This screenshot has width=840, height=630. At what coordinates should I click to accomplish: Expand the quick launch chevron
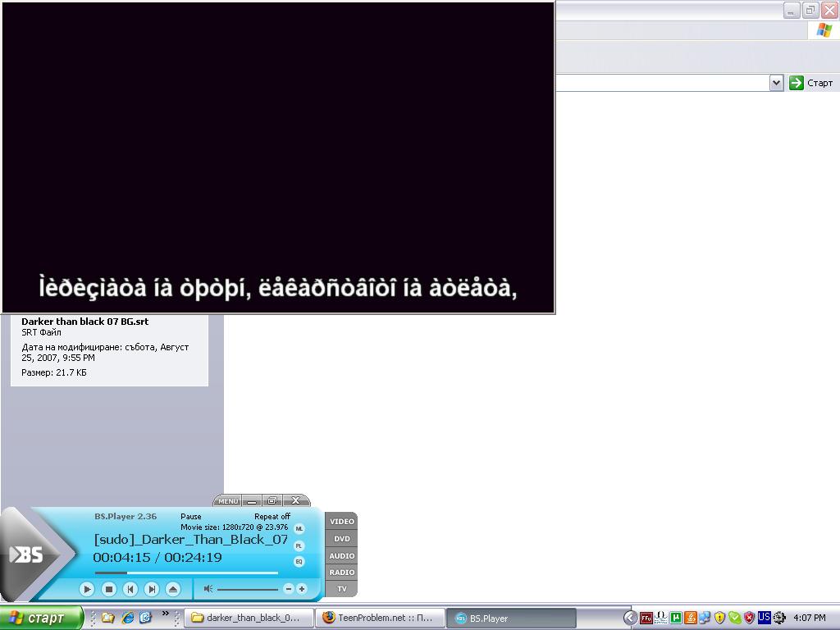point(165,614)
